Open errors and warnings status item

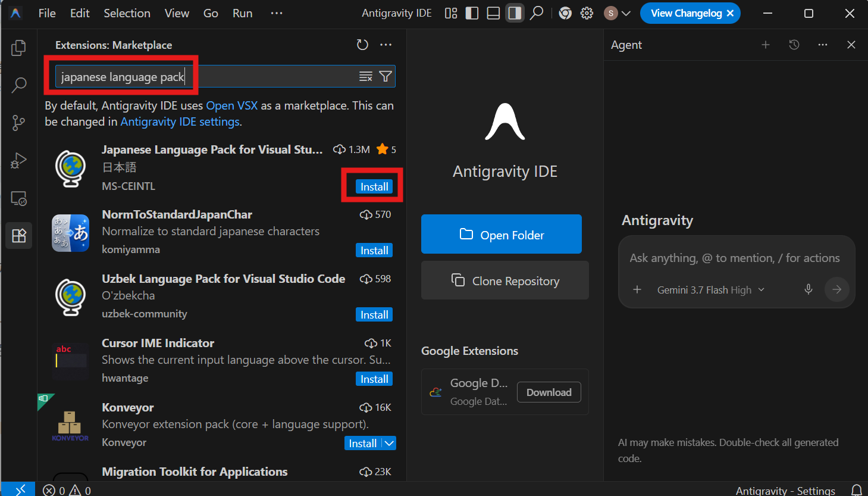67,490
